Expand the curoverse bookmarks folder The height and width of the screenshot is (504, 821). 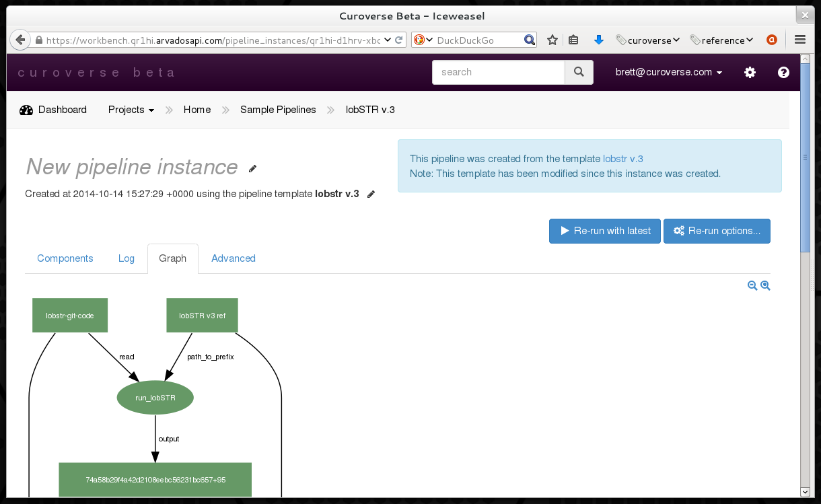648,40
